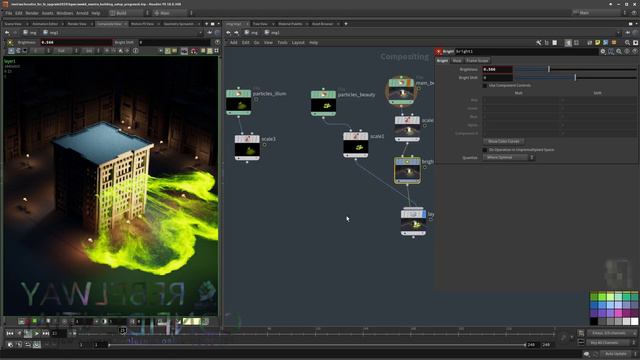Image resolution: width=640 pixels, height=360 pixels.
Task: Open the View menu in network editor
Action: click(268, 42)
